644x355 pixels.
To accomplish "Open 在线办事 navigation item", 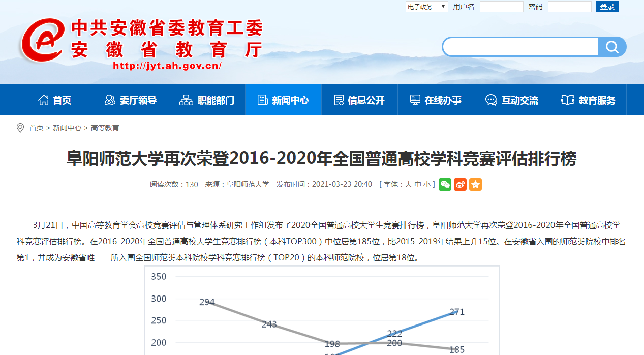I will pyautogui.click(x=436, y=100).
